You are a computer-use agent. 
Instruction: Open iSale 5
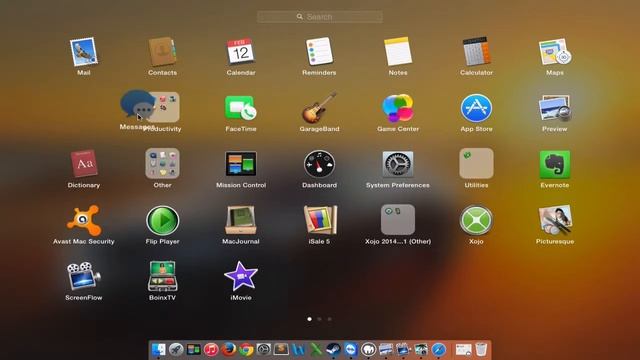tap(320, 220)
